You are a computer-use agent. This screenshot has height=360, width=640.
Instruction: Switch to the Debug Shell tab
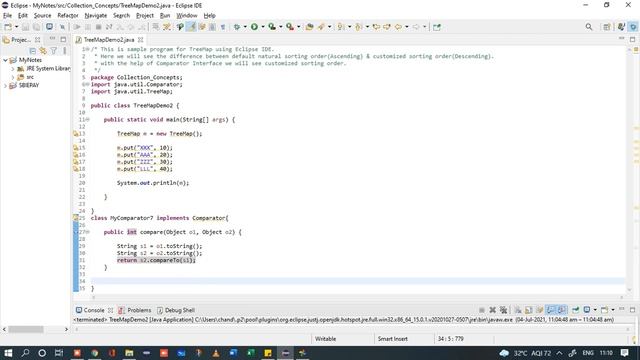coord(176,310)
